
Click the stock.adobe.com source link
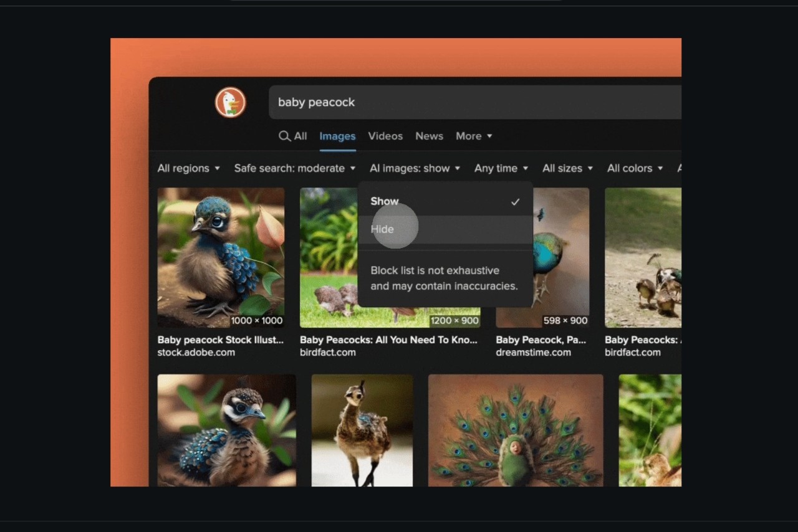(x=196, y=353)
